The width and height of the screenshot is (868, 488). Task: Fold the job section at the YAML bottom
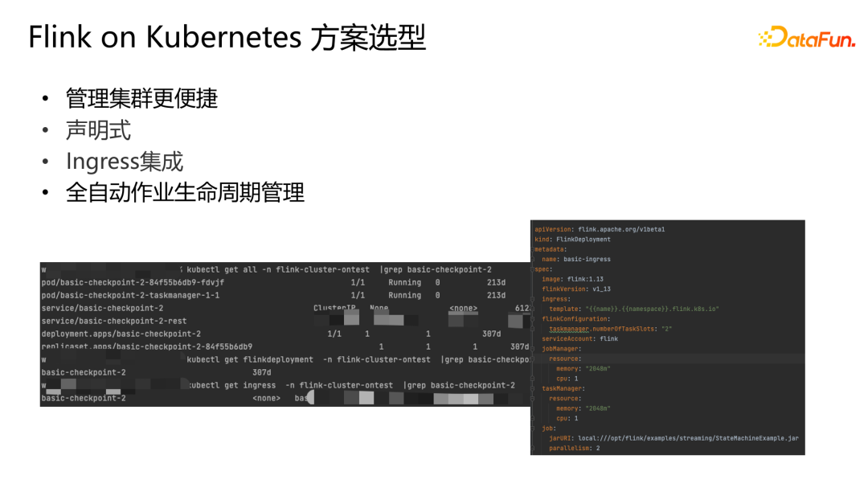click(534, 429)
